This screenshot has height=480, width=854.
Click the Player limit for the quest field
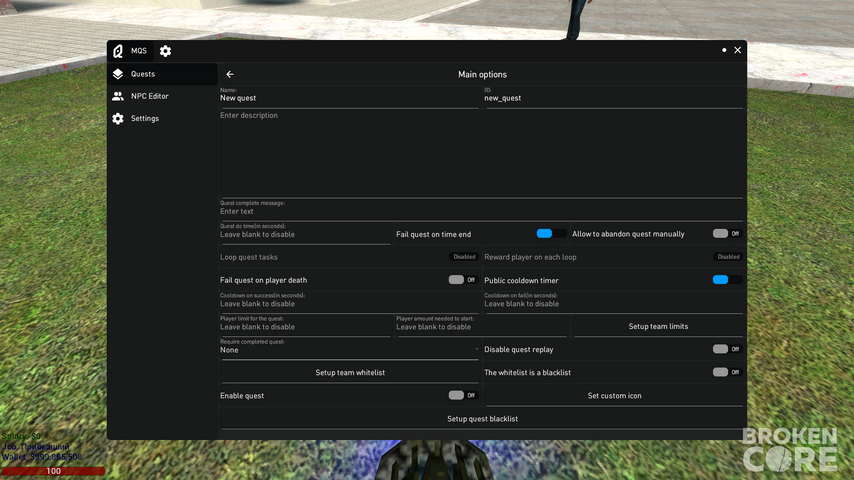305,326
